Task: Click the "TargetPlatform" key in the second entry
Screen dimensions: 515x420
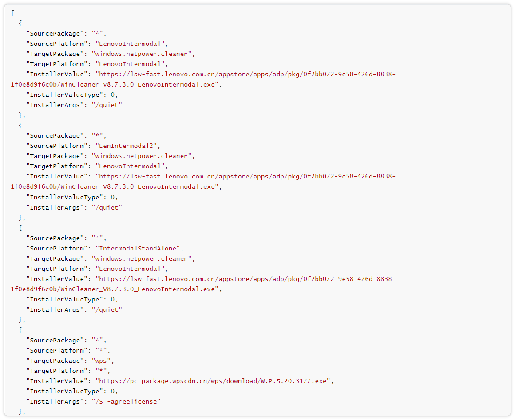Action: [x=57, y=166]
